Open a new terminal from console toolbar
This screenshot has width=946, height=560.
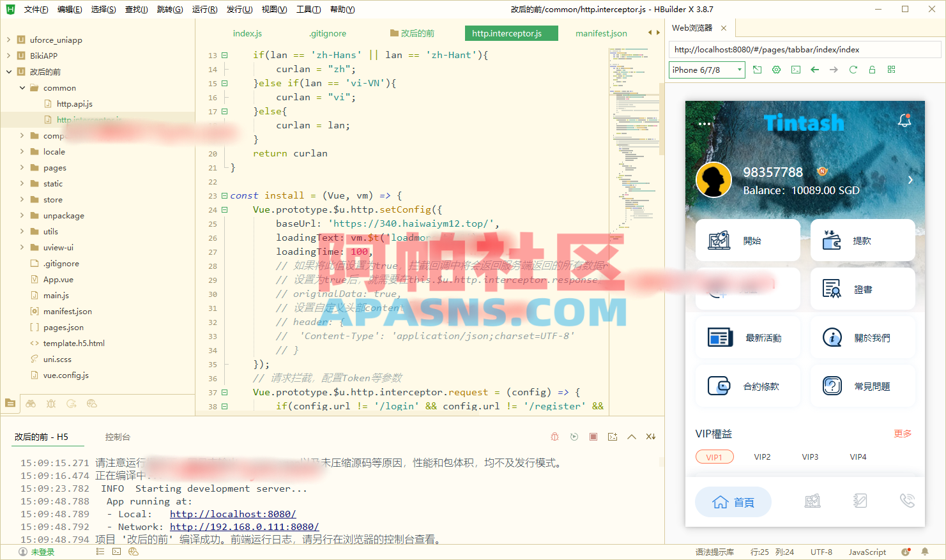612,436
